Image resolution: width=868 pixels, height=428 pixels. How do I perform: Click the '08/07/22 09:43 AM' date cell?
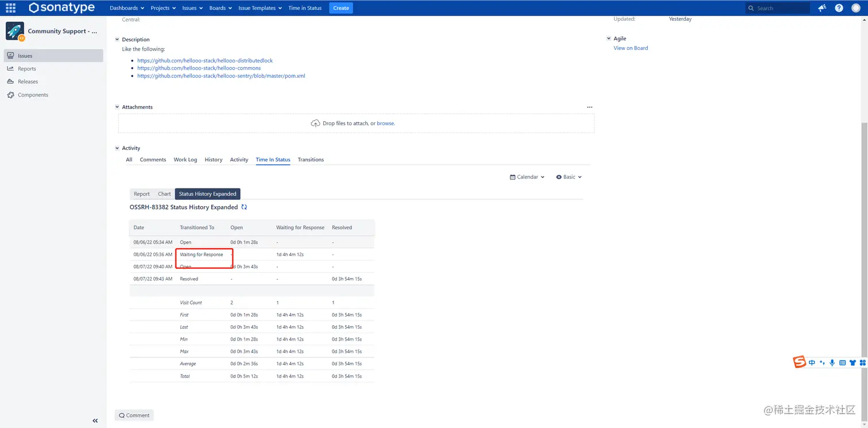point(153,279)
